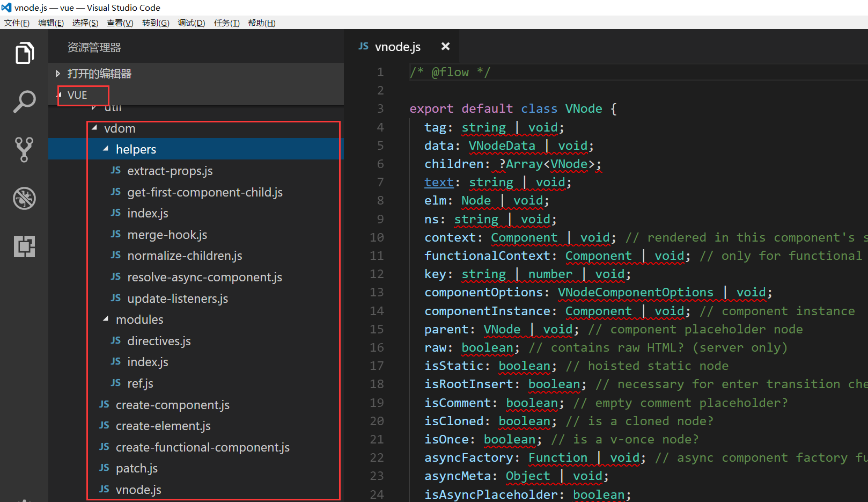Open the 帮助(H) menu
The image size is (868, 502).
click(262, 23)
